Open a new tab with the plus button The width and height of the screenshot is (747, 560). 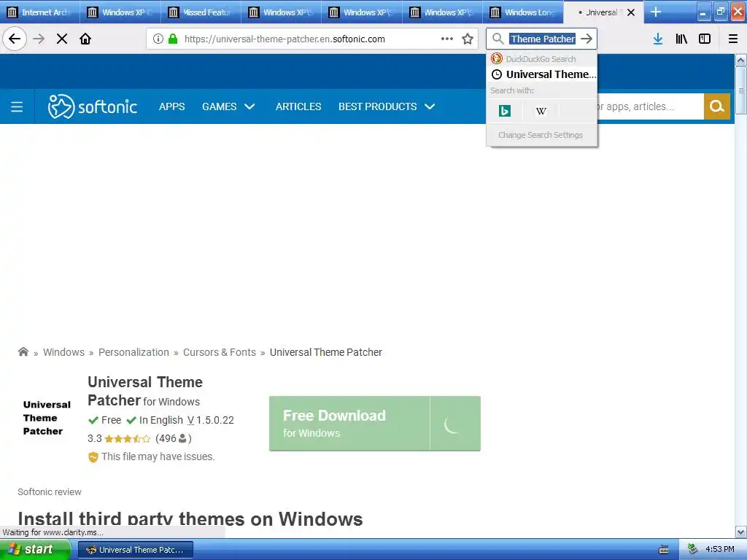click(656, 12)
